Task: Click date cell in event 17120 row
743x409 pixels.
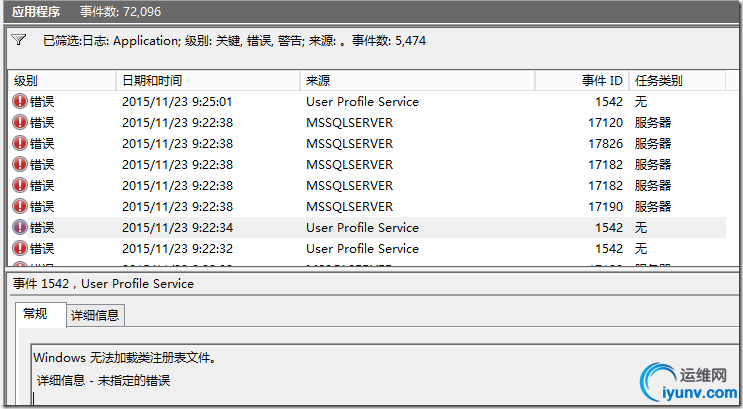Action: tap(177, 122)
